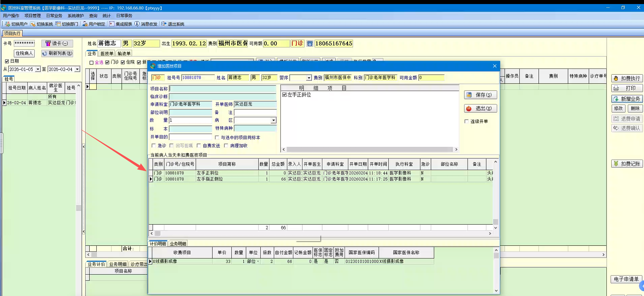The height and width of the screenshot is (296, 644).
Task: Switch to the 医技单 tab
Action: 107,54
